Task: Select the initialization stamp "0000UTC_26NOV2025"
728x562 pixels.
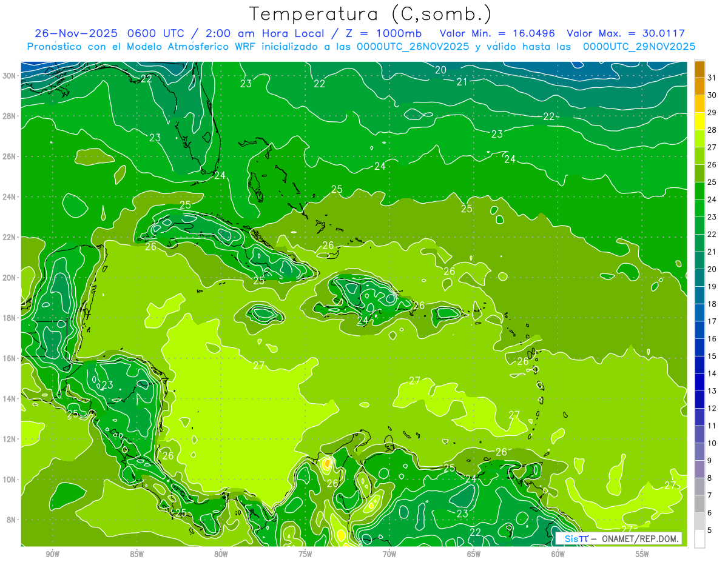Action: point(414,47)
